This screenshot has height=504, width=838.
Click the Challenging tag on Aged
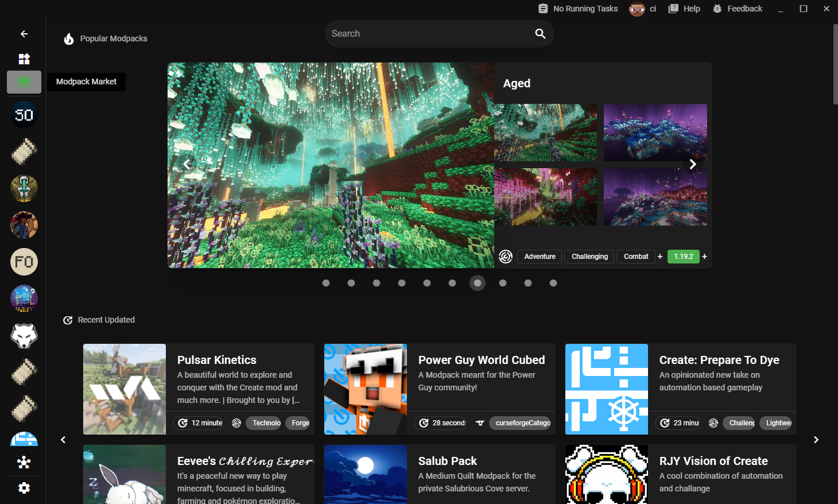click(x=589, y=257)
